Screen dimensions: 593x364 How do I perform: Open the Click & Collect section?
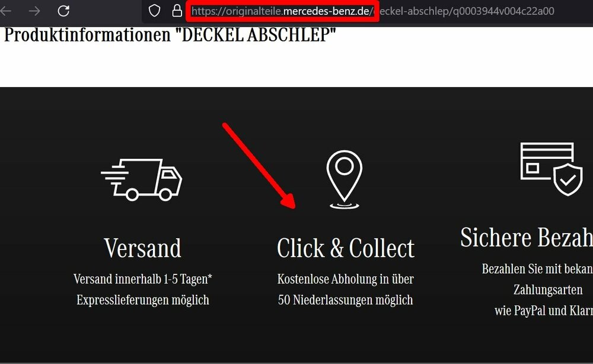pos(346,248)
